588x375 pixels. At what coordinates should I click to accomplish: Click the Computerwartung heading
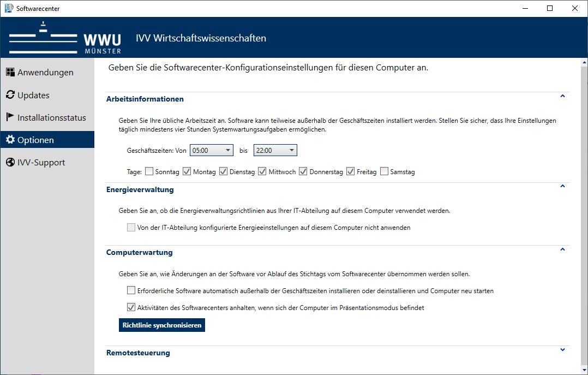tap(140, 252)
